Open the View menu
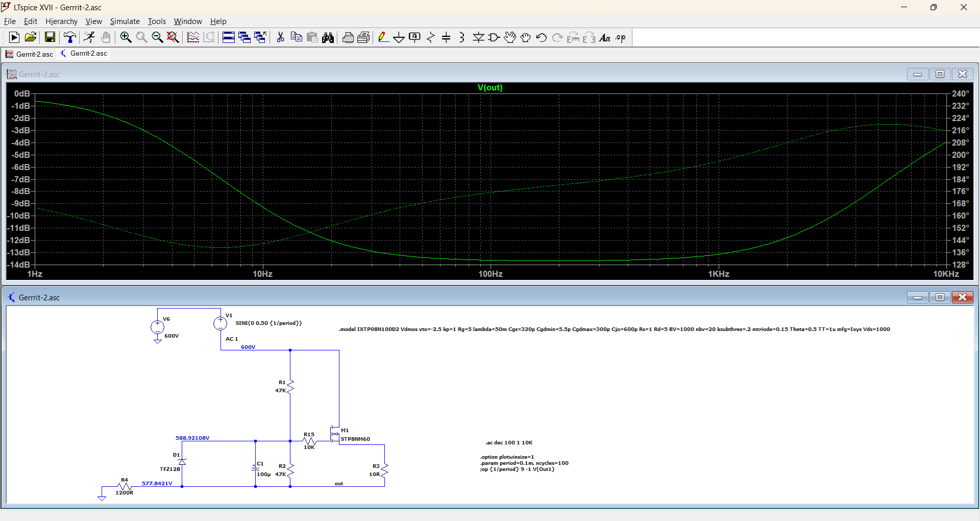Image resolution: width=980 pixels, height=521 pixels. click(x=93, y=21)
